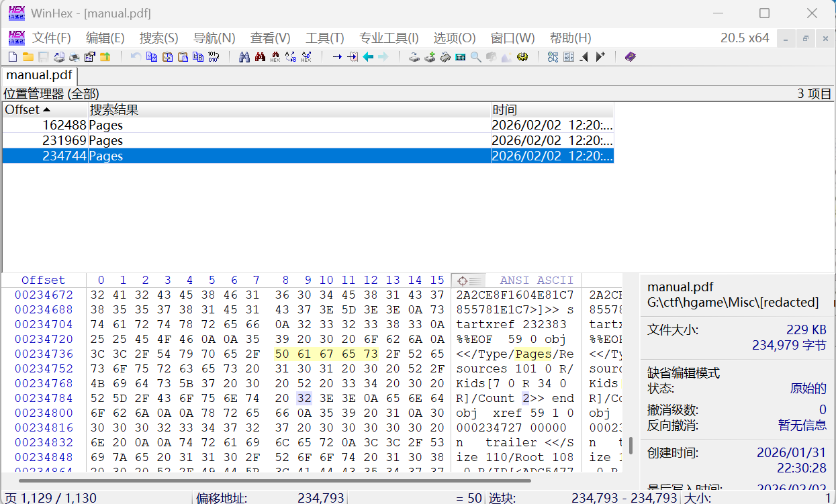Screen dimensions: 836x504
Task: Open the 搜索(S) menu
Action: point(158,38)
